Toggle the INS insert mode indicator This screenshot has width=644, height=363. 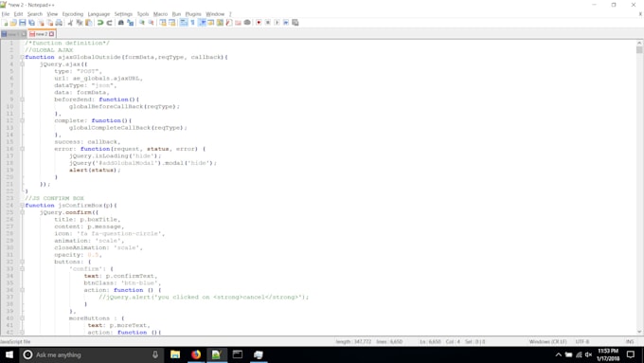(x=630, y=341)
